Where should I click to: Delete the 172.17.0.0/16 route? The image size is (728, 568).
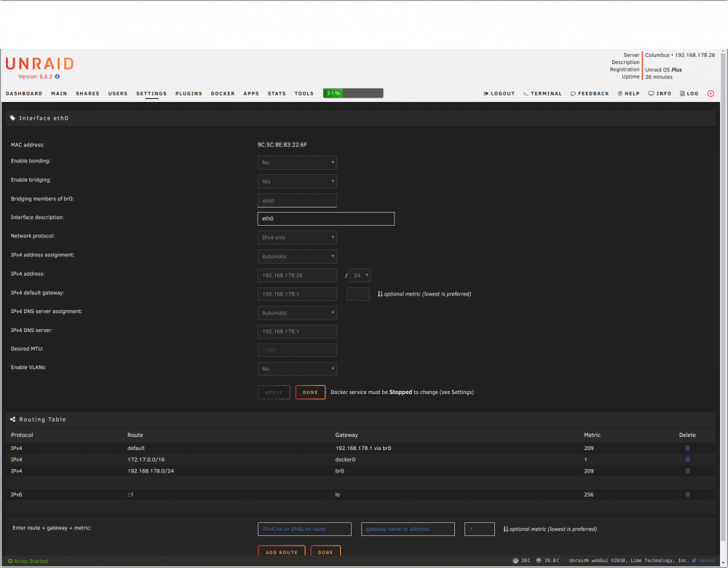pyautogui.click(x=688, y=459)
